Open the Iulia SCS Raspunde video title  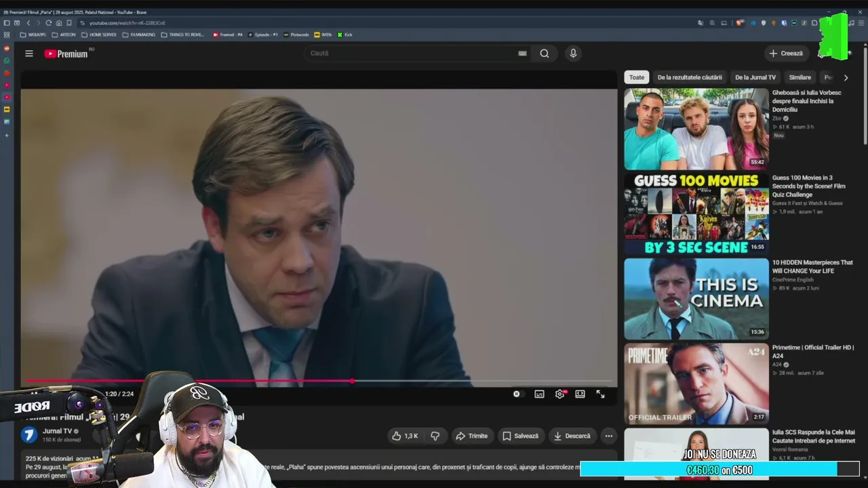[x=813, y=436]
